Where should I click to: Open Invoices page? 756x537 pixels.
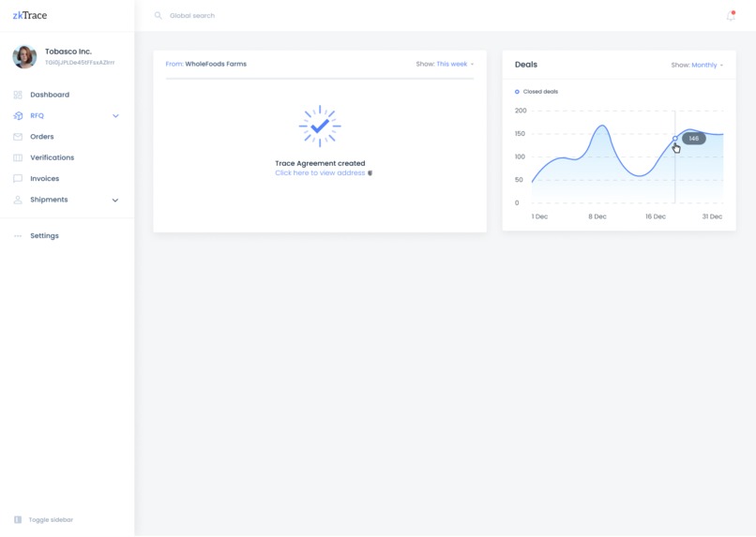(44, 179)
